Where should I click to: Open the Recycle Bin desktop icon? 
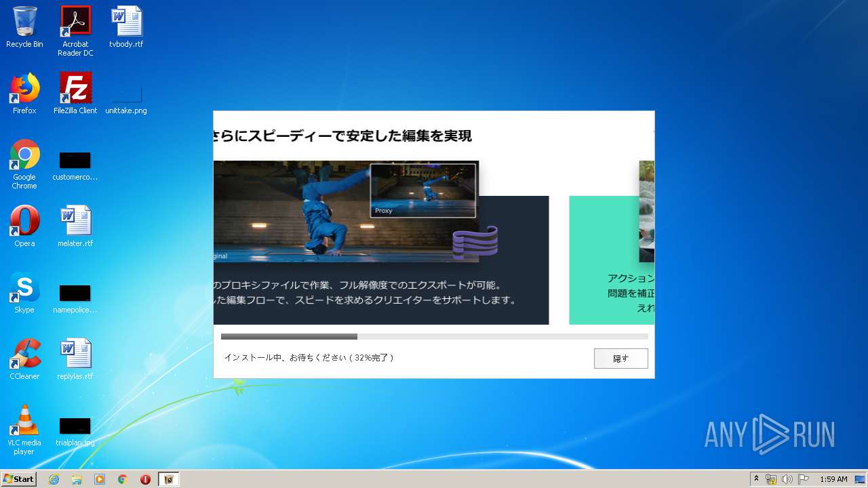24,27
